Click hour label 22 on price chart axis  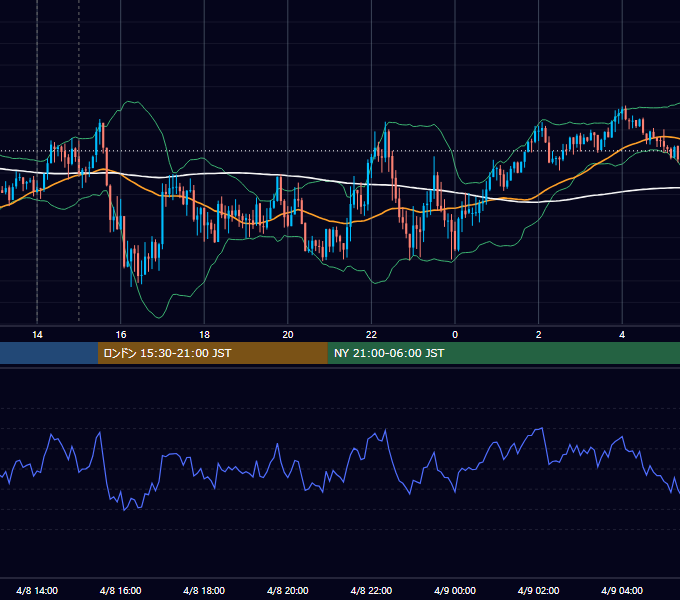371,335
